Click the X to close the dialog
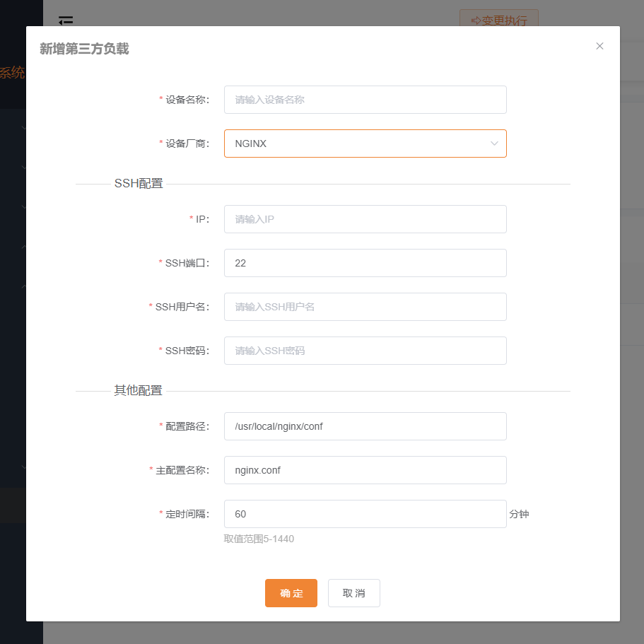 (599, 46)
